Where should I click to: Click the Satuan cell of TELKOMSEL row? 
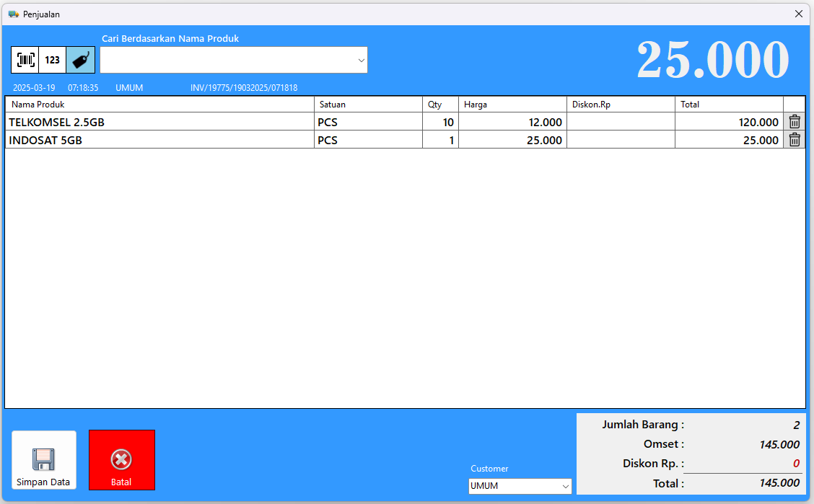[368, 123]
